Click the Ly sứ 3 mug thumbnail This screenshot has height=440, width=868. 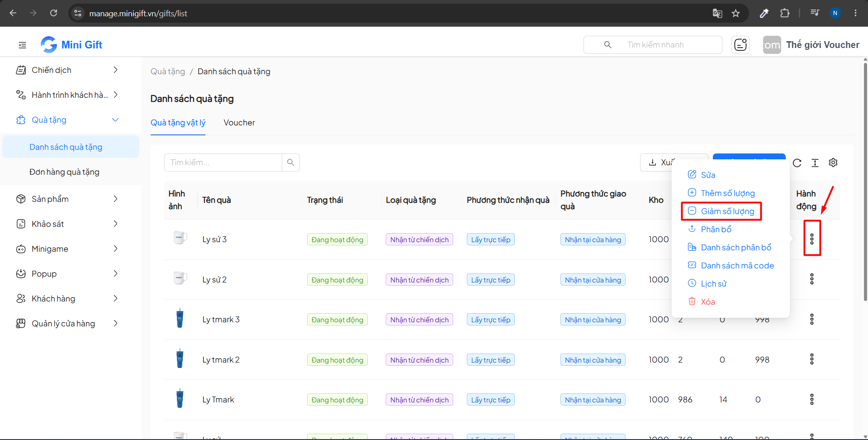(x=180, y=238)
